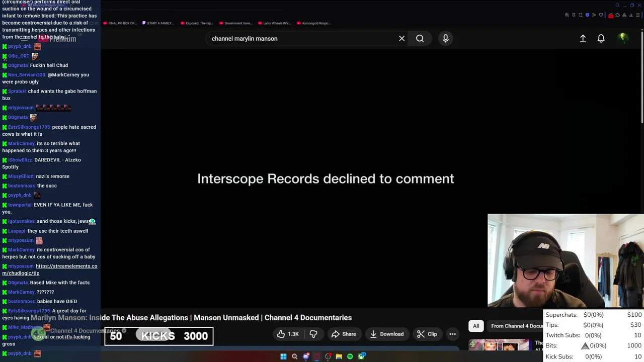This screenshot has width=644, height=362.
Task: Open the Xbox taskbar icon
Action: (x=361, y=356)
